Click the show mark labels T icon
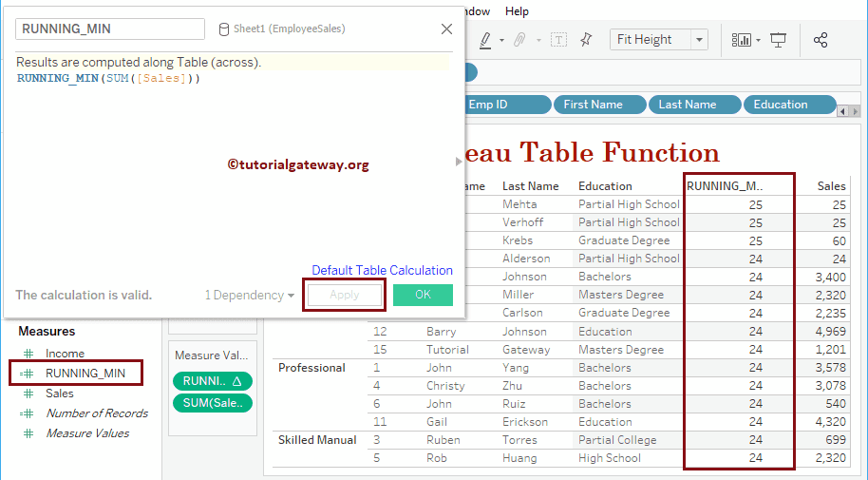Viewport: 868px width, 480px height. pos(558,40)
